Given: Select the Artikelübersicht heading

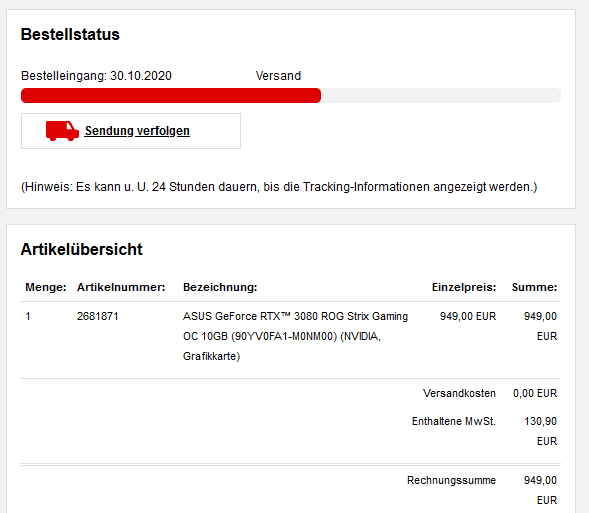Looking at the screenshot, I should coord(82,249).
